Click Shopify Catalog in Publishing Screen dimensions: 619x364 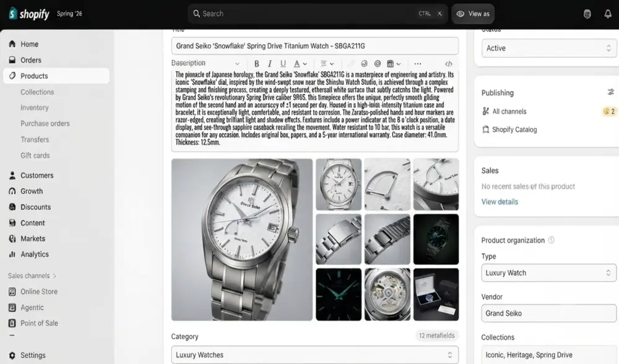click(x=514, y=129)
